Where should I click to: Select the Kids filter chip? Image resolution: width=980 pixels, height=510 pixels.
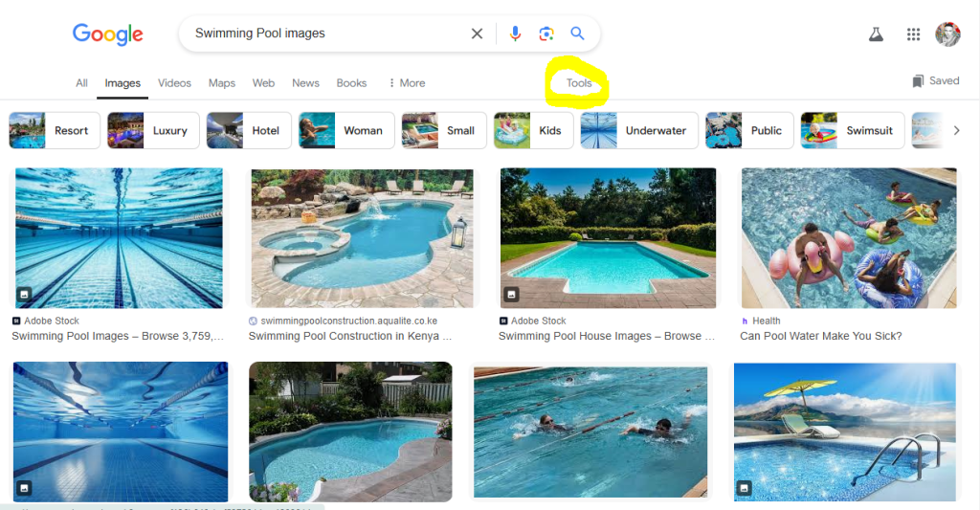pos(533,130)
